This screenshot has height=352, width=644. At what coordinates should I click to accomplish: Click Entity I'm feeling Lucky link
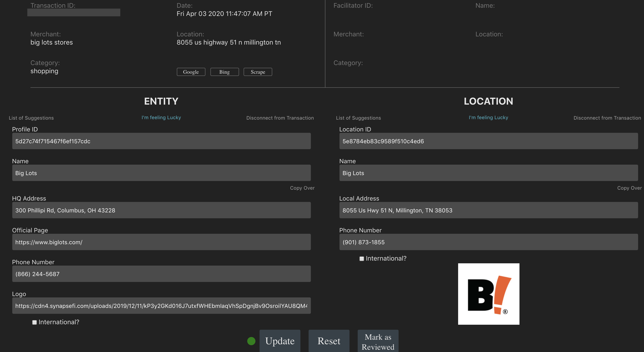(x=161, y=117)
